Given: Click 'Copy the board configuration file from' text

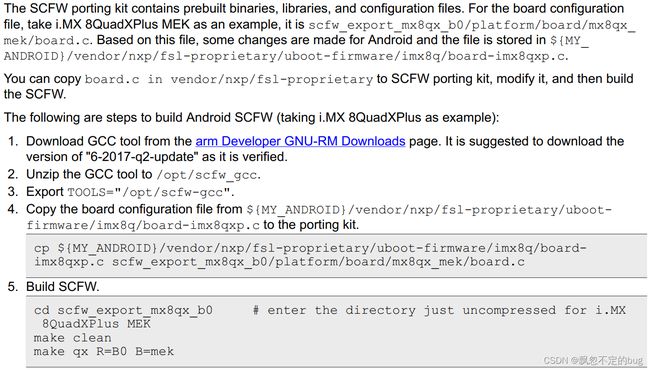Looking at the screenshot, I should [x=134, y=209].
